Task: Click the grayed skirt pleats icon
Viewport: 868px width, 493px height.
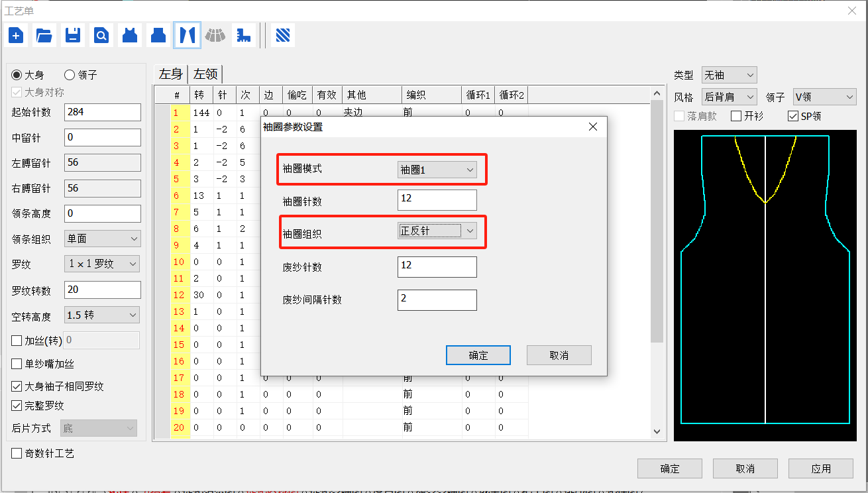Action: 215,35
